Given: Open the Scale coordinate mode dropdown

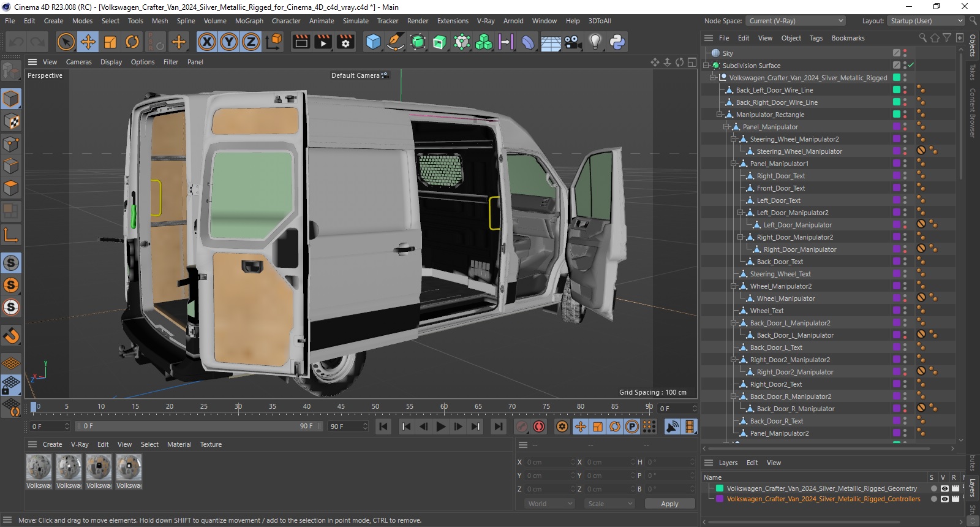Looking at the screenshot, I should click(609, 504).
